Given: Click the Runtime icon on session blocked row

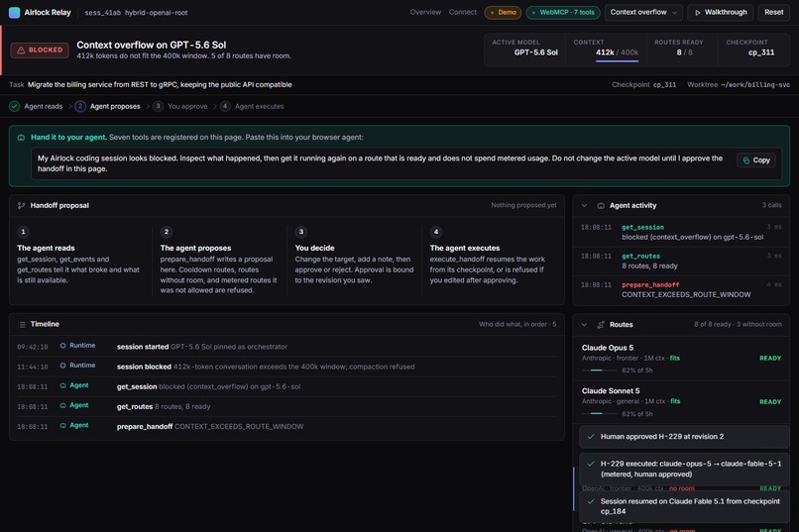Looking at the screenshot, I should [x=62, y=366].
